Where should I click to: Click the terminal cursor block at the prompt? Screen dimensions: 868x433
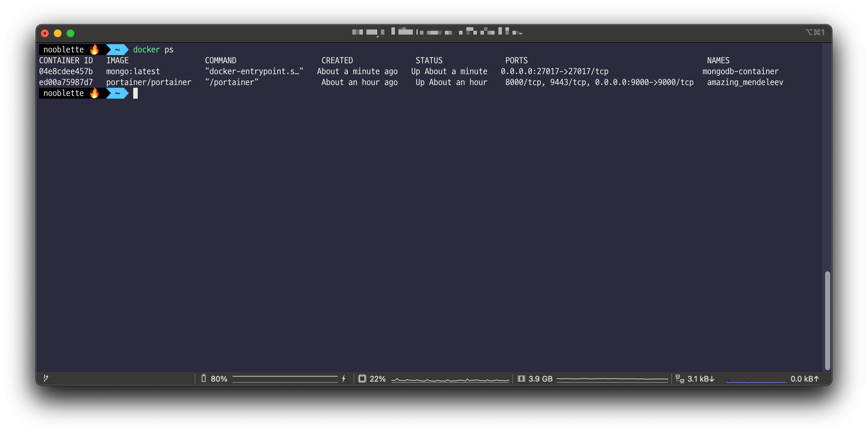click(x=135, y=93)
